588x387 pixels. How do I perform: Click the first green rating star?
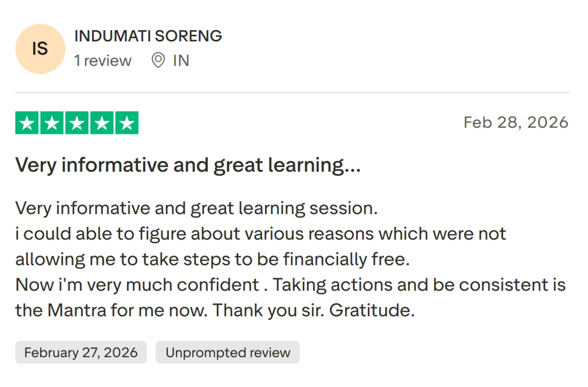(27, 123)
